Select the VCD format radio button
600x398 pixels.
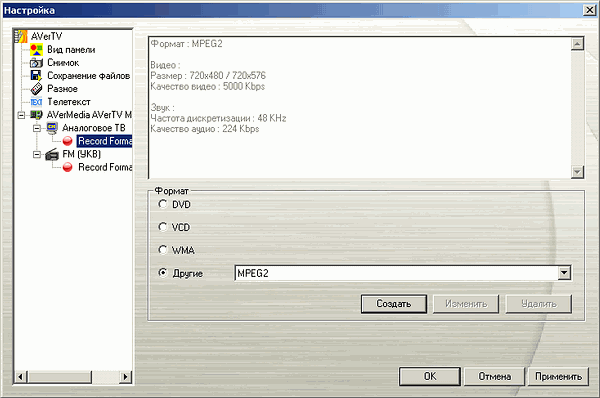point(163,227)
